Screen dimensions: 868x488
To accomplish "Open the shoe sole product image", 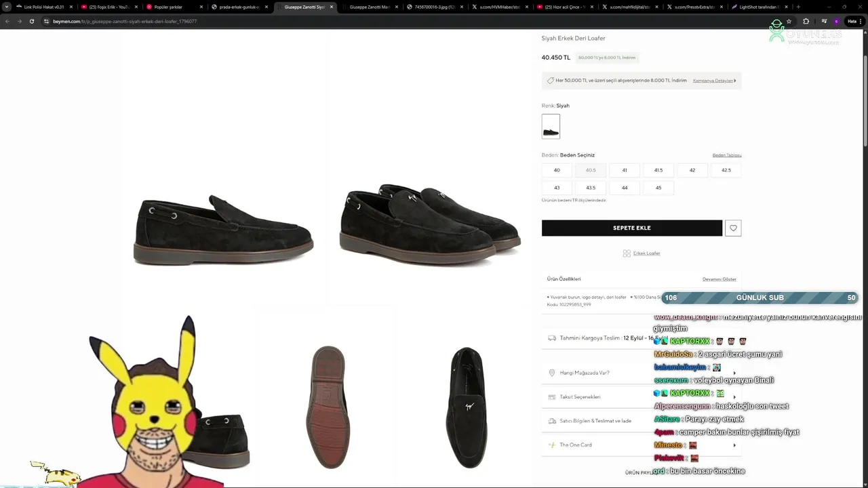I will [328, 407].
